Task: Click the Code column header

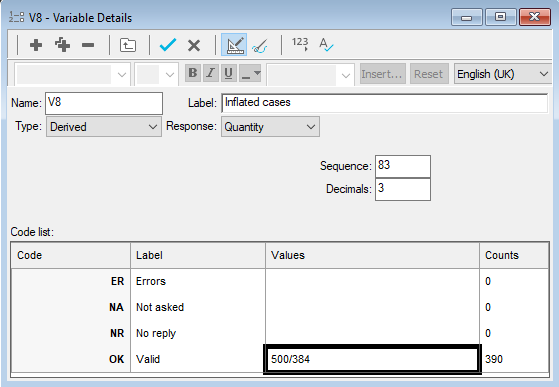Action: 71,256
